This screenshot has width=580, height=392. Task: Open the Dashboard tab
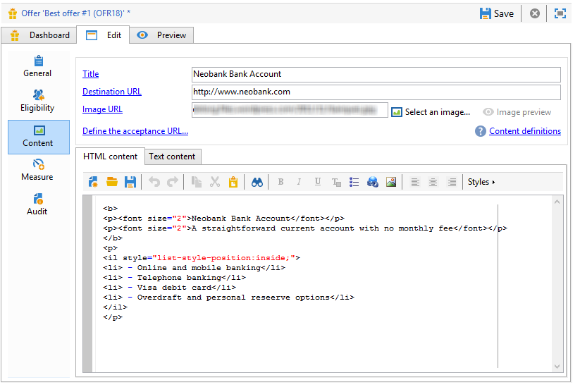(x=39, y=35)
